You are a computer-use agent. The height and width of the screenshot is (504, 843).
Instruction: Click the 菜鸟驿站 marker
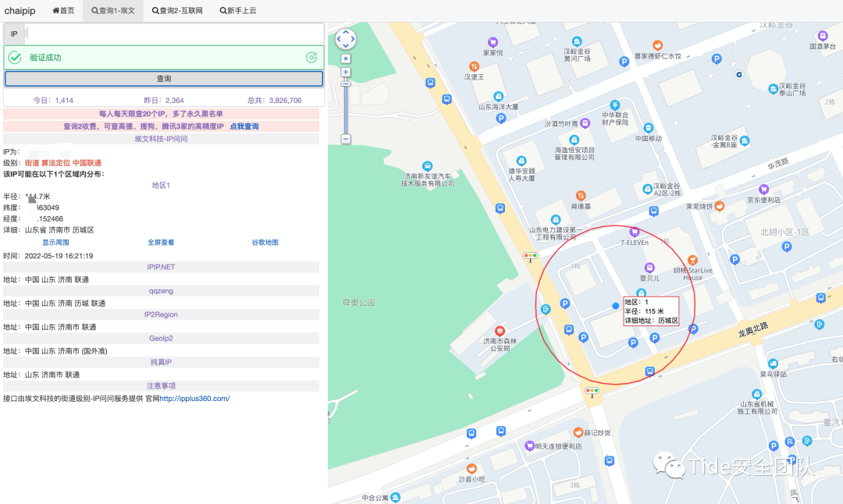click(773, 364)
